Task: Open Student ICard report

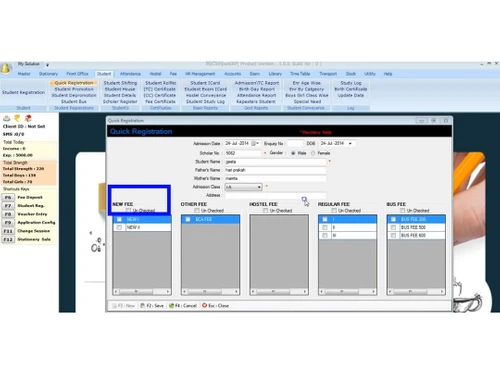Action: [205, 83]
